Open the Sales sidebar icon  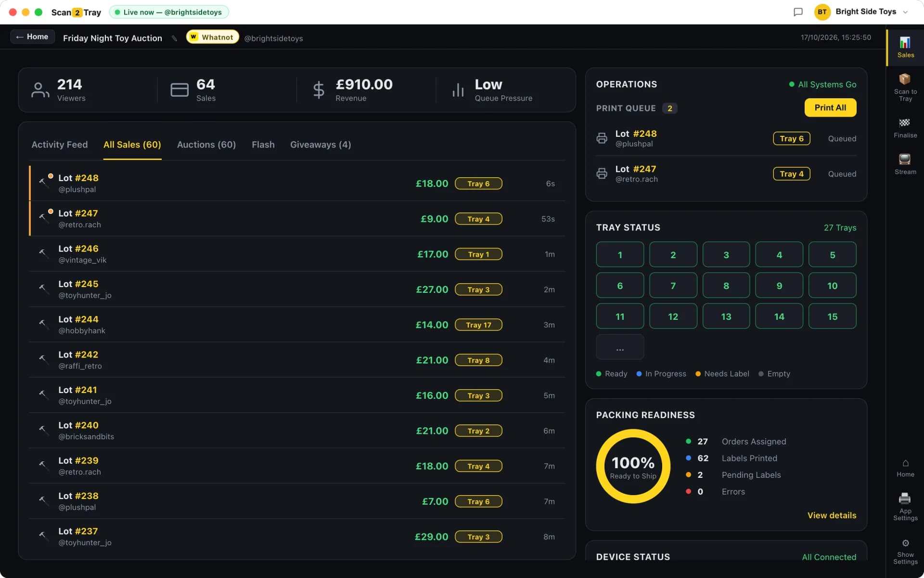(905, 47)
